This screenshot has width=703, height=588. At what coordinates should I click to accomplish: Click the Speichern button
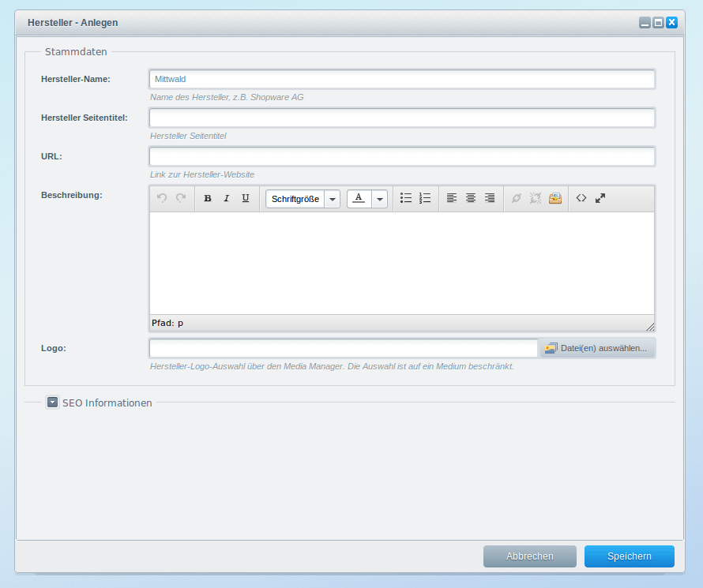tap(629, 556)
